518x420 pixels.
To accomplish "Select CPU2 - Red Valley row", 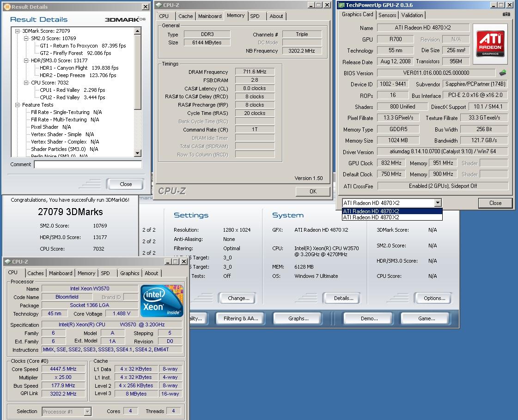I will 73,97.
